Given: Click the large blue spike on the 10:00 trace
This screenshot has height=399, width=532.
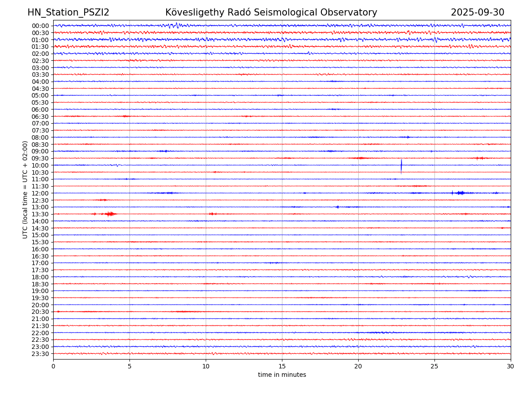Looking at the screenshot, I should pyautogui.click(x=401, y=165).
